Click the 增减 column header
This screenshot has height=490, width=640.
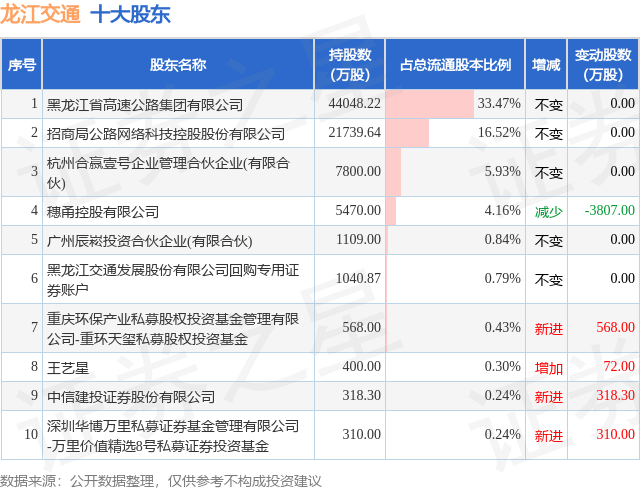(546, 65)
